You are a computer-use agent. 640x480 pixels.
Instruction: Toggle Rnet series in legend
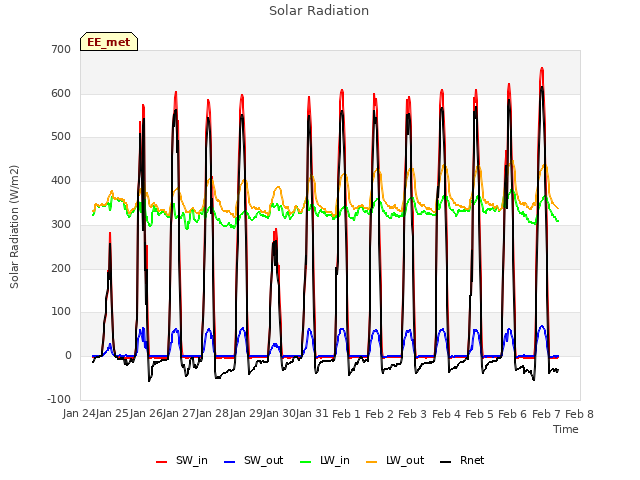pyautogui.click(x=462, y=460)
